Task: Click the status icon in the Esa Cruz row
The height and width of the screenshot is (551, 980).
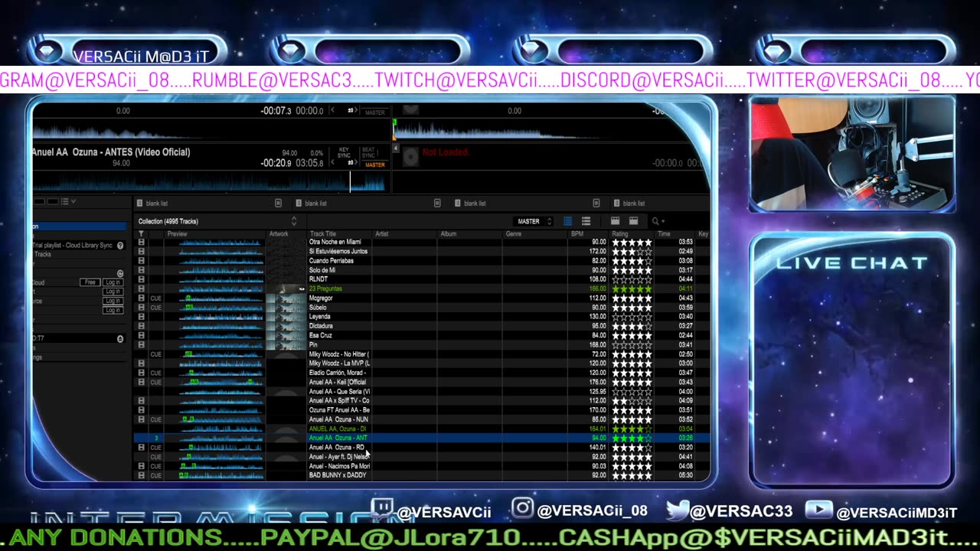Action: coord(141,335)
